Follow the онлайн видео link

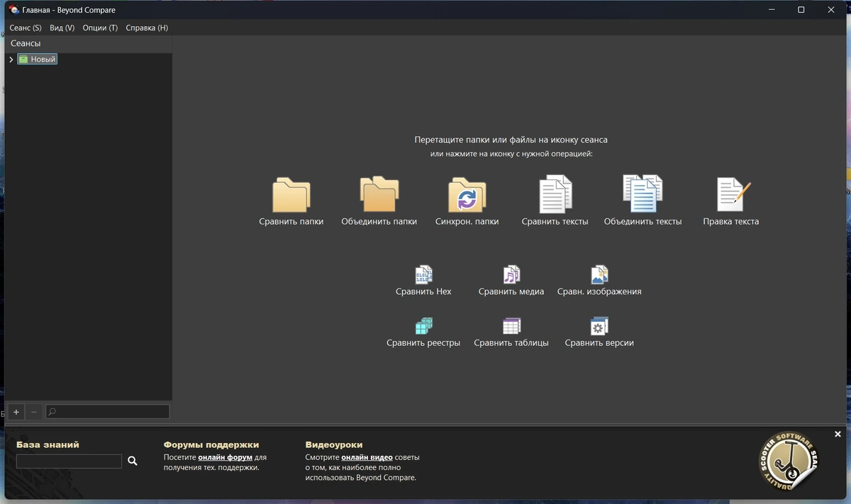pos(367,458)
